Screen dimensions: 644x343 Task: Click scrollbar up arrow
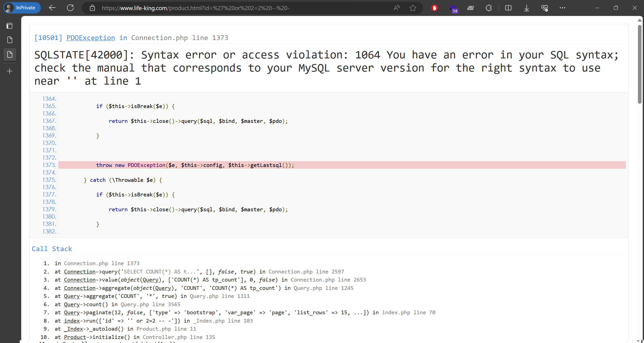click(x=640, y=20)
